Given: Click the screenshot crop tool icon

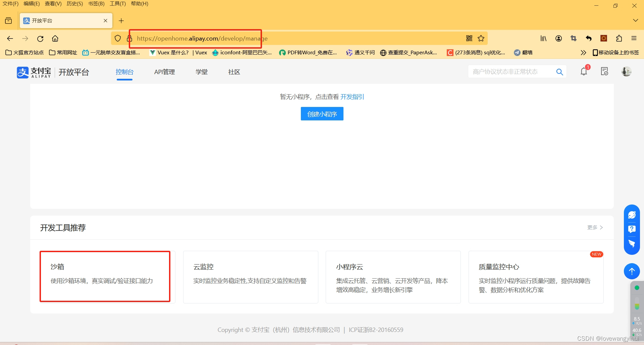Looking at the screenshot, I should tap(574, 39).
